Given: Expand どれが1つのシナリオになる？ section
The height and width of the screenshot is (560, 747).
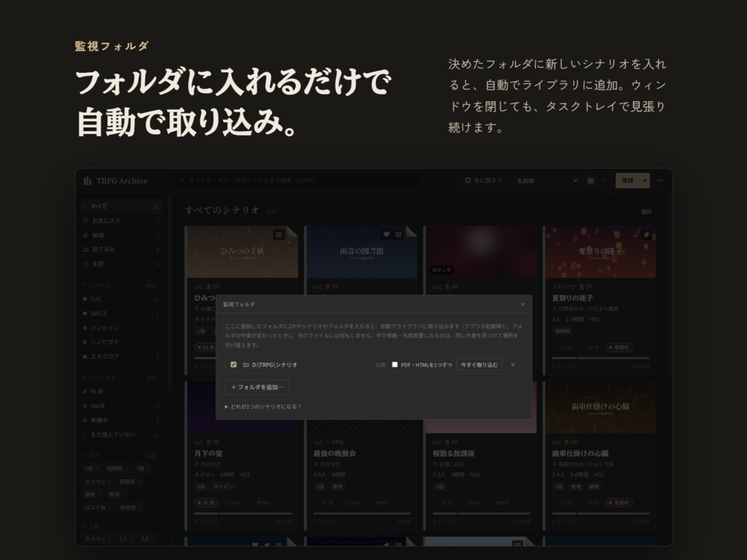Looking at the screenshot, I should tap(263, 407).
